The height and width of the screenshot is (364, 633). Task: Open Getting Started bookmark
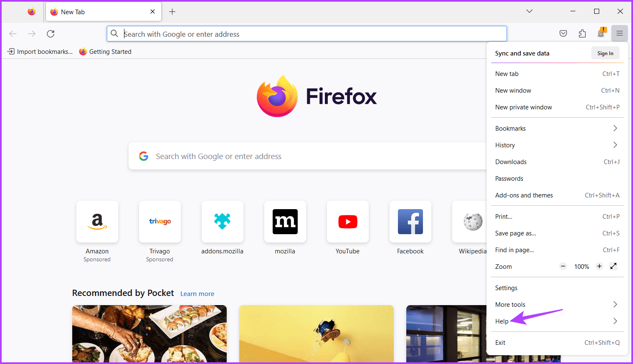coord(105,52)
